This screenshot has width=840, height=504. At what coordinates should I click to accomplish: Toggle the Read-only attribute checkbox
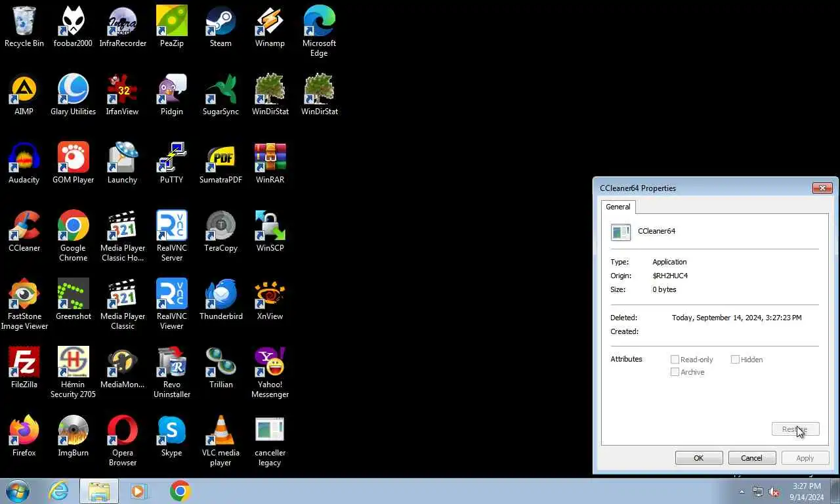pos(675,360)
